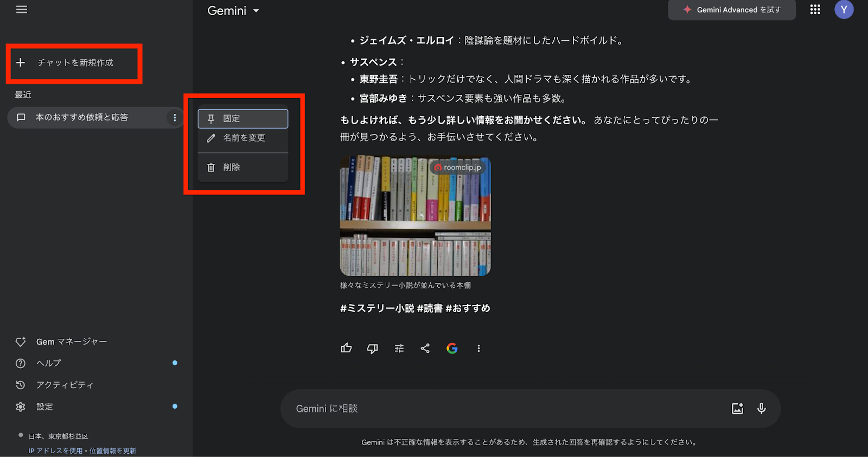
Task: Click Gemini Advanced を試す button
Action: pos(732,10)
